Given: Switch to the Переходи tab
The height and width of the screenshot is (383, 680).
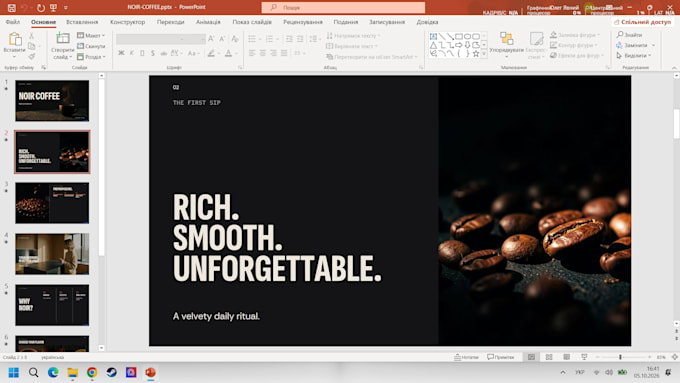Looking at the screenshot, I should click(x=170, y=22).
